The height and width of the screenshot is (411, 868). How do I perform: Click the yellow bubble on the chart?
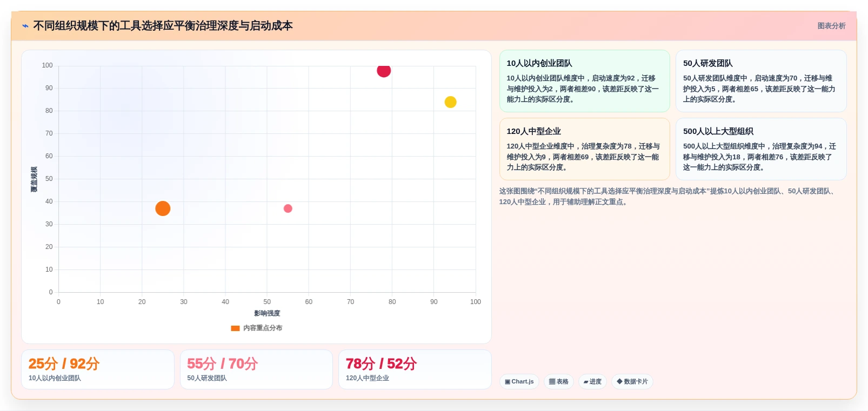(450, 102)
